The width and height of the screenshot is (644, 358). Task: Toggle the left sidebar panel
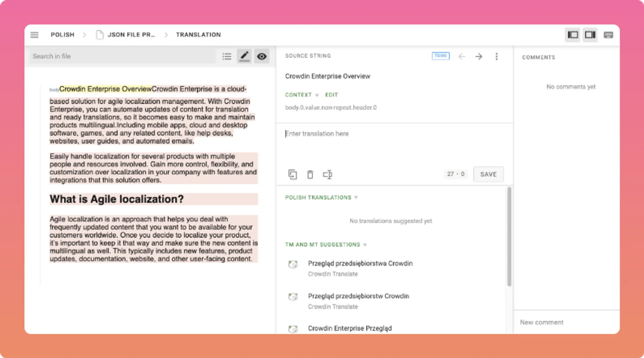[x=573, y=35]
